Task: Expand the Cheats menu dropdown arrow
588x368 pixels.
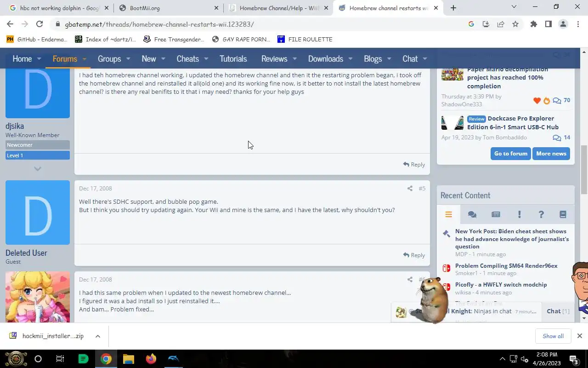Action: tap(206, 59)
